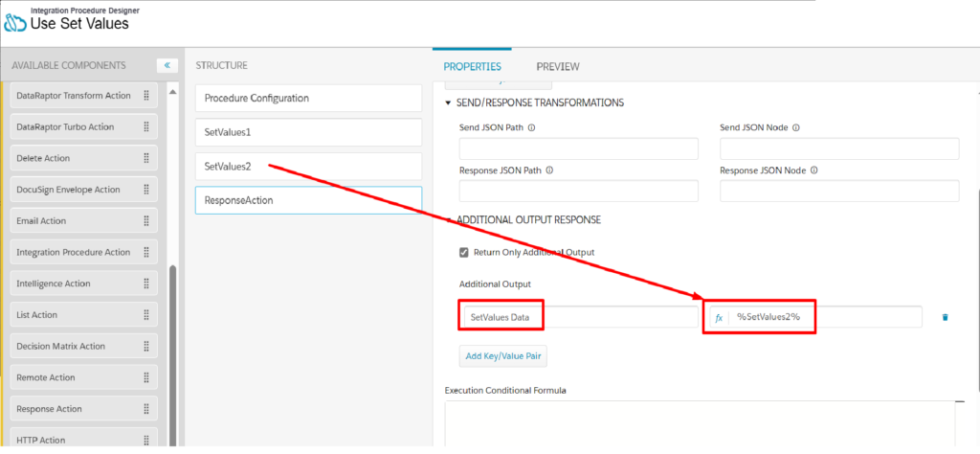Switch to the Preview tab
Viewport: 980px width, 454px height.
coord(558,66)
